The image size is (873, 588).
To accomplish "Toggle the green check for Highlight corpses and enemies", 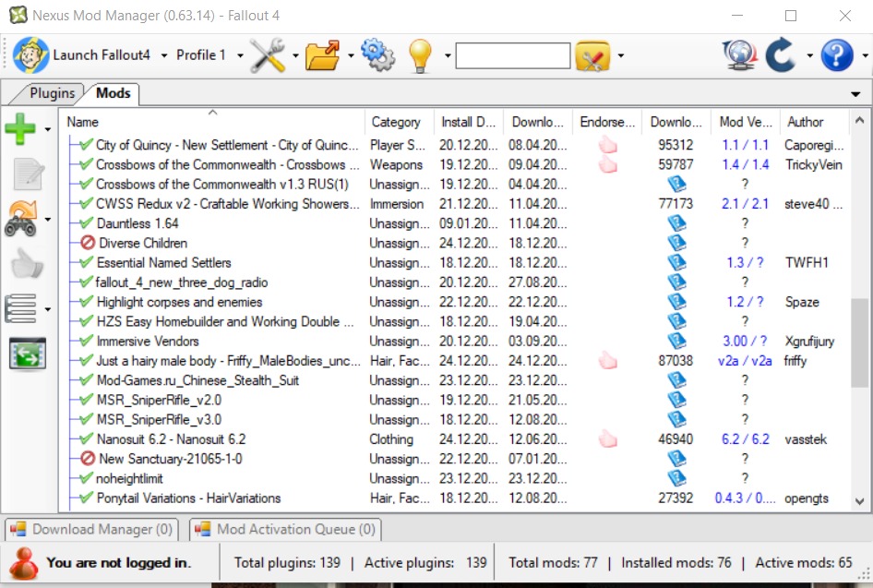I will (x=87, y=302).
